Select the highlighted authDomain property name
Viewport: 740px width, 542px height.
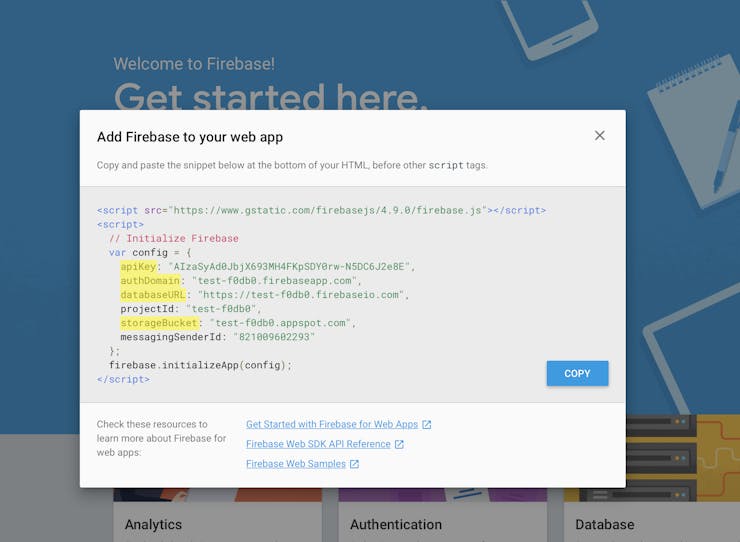[150, 281]
